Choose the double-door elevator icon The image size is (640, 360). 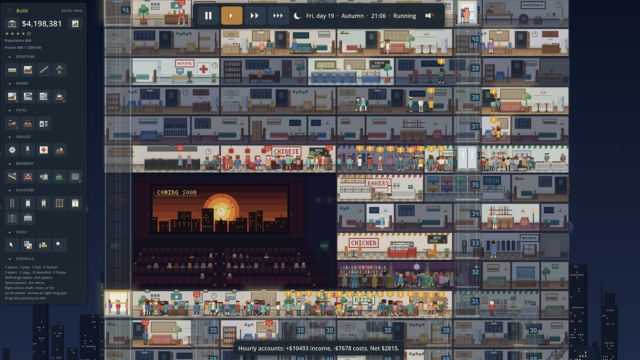[x=60, y=203]
